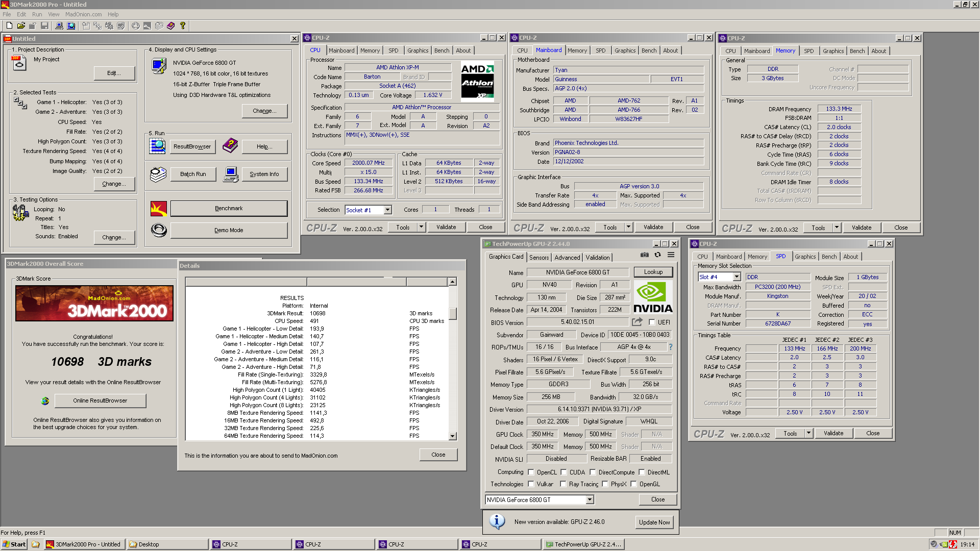Click the Update Now button
The height and width of the screenshot is (551, 980).
click(654, 522)
